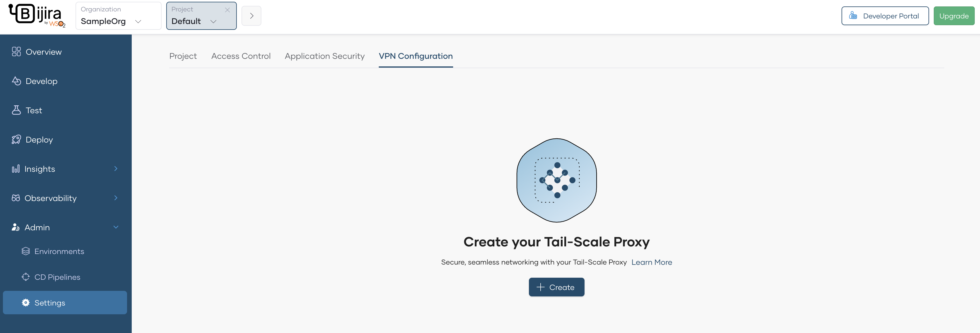Image resolution: width=980 pixels, height=333 pixels.
Task: Click the Developer Portal button
Action: 885,16
